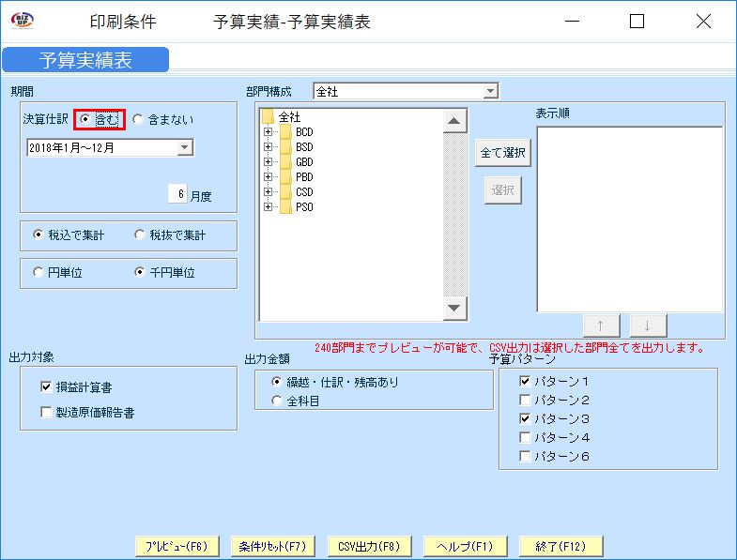Expand the BCD tree node
Viewport: 737px width, 560px height.
click(268, 132)
